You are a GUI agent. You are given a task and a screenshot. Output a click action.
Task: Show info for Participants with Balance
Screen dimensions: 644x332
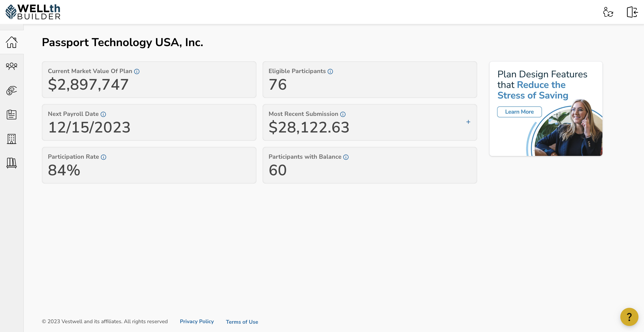346,157
